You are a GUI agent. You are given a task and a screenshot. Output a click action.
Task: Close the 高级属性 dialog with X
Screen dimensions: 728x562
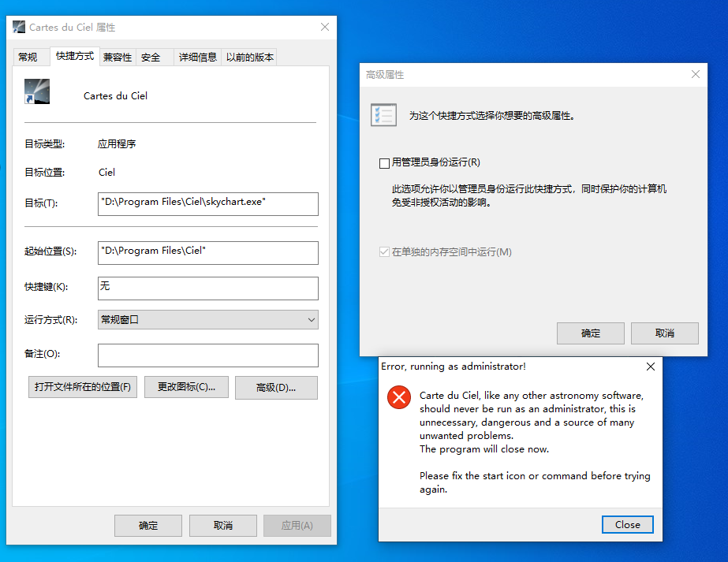695,74
